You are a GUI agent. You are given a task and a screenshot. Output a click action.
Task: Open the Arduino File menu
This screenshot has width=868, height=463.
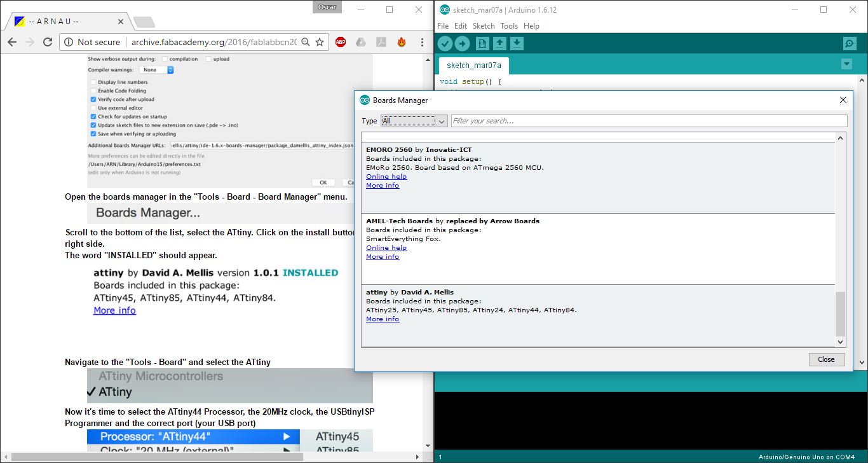[443, 26]
